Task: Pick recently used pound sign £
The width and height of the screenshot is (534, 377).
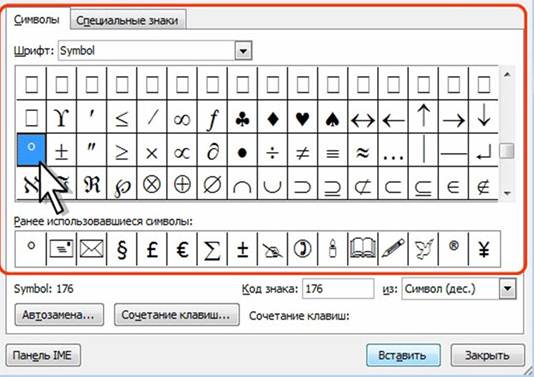Action: (152, 249)
